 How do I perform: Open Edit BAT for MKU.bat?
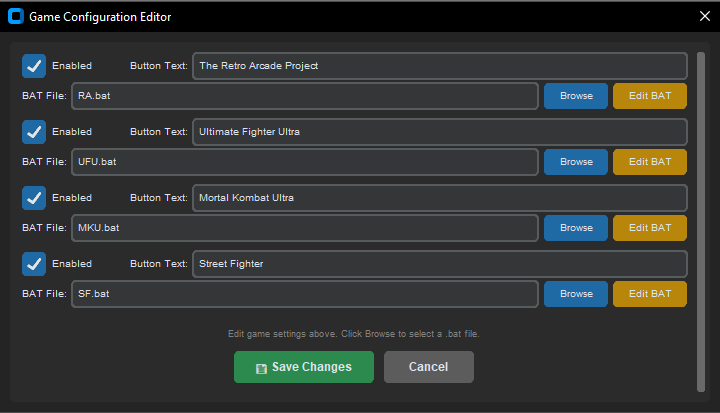pyautogui.click(x=650, y=228)
